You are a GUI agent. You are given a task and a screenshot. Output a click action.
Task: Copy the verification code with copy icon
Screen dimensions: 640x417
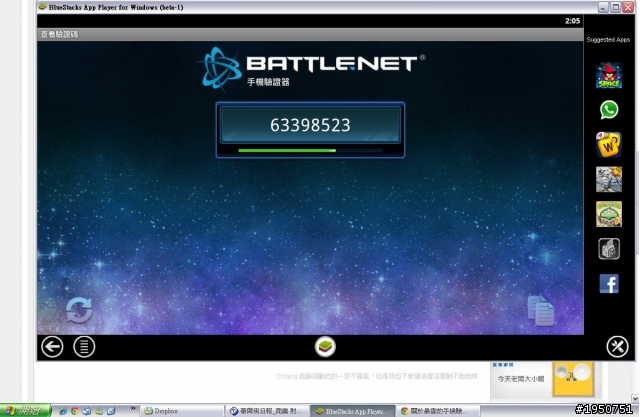[541, 311]
